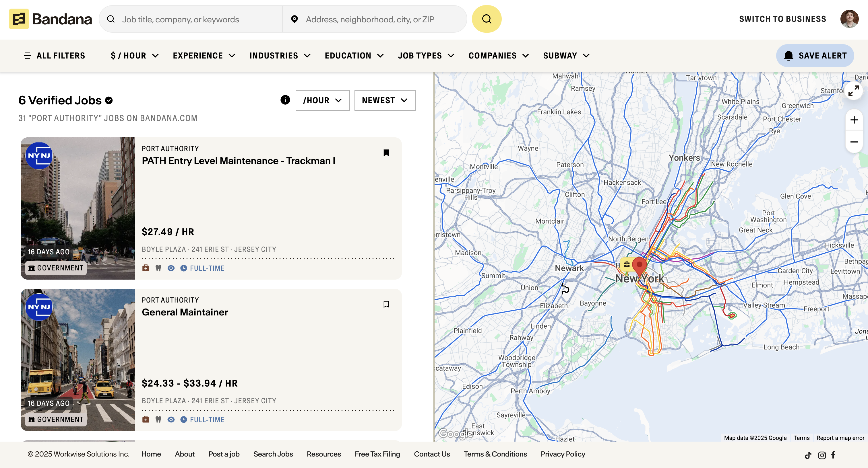Click the job title keywords search field
The width and height of the screenshot is (868, 468).
(199, 19)
